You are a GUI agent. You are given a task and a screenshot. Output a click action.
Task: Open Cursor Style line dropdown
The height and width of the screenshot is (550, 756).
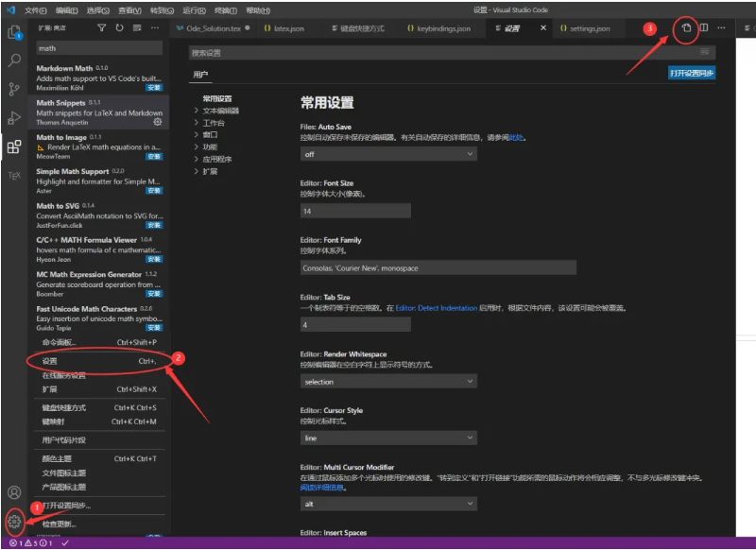388,438
